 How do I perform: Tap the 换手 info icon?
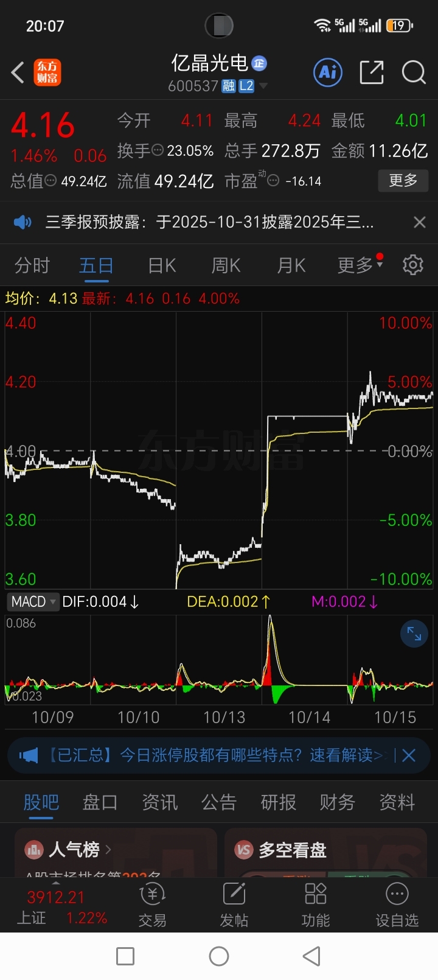[158, 150]
